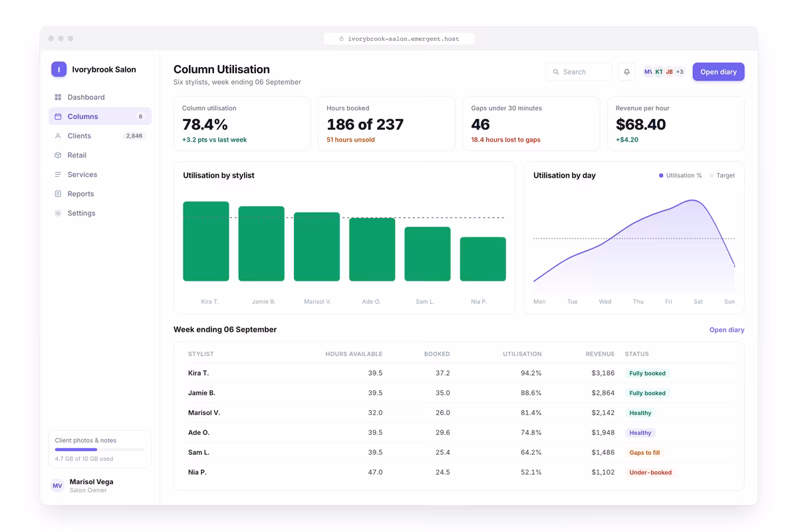
Task: Select the Nia P. table row name
Action: (198, 472)
